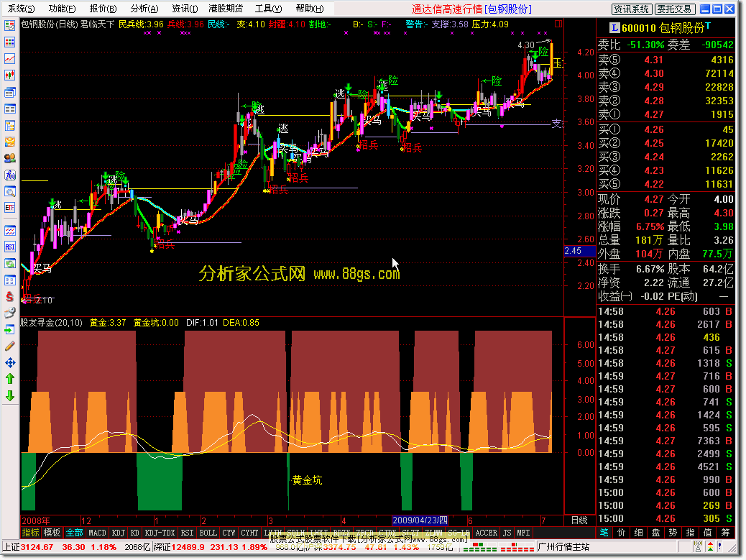The width and height of the screenshot is (746, 560).
Task: Select the 笔 tab in right panel
Action: 604,533
